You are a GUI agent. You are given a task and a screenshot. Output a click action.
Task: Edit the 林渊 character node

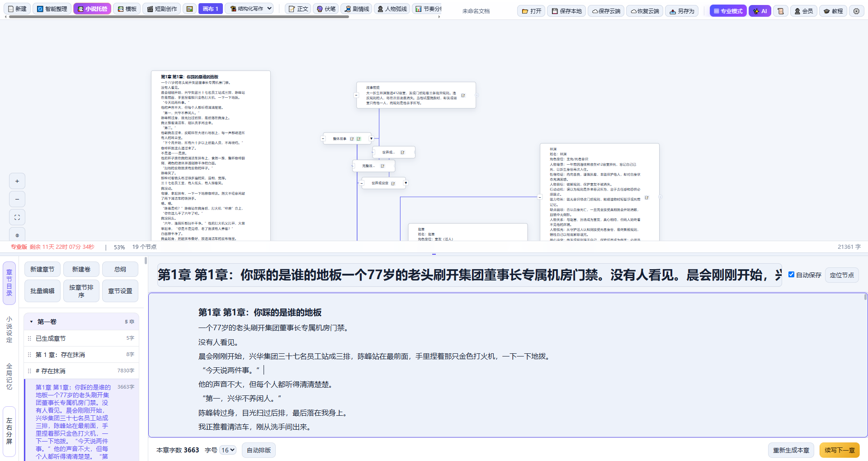pos(646,198)
